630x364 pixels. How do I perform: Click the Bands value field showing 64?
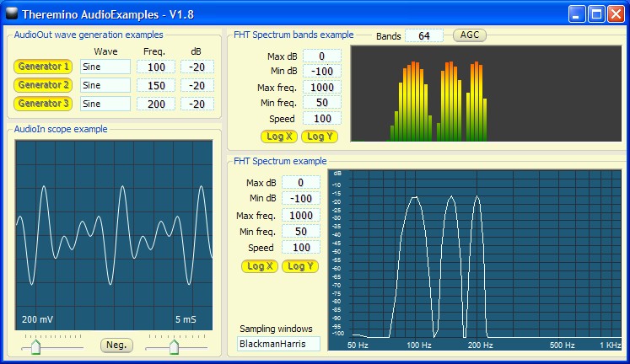(x=423, y=35)
